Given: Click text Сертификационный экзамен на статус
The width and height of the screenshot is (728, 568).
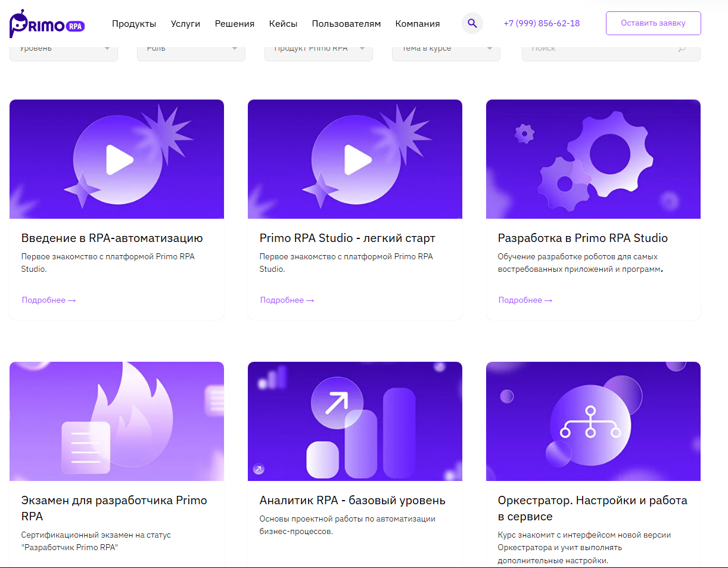Looking at the screenshot, I should pyautogui.click(x=96, y=535).
